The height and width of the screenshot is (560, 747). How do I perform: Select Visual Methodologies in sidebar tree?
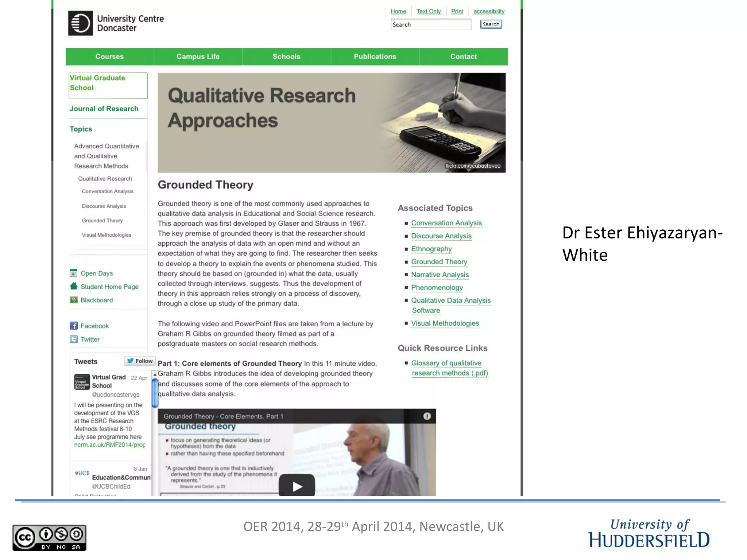[x=107, y=235]
